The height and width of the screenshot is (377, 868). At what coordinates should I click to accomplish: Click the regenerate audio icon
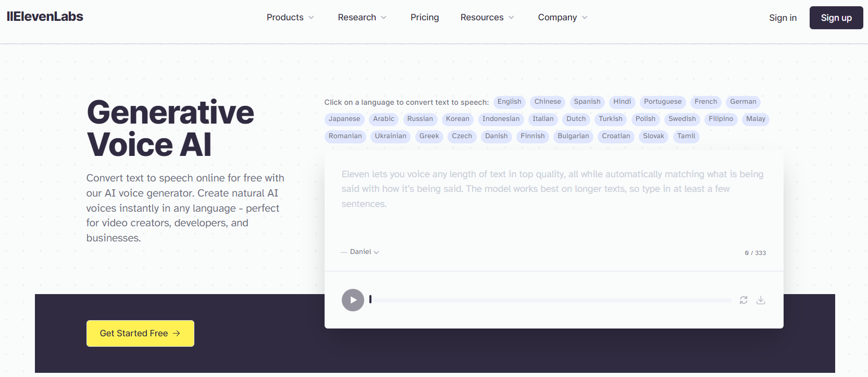point(743,300)
